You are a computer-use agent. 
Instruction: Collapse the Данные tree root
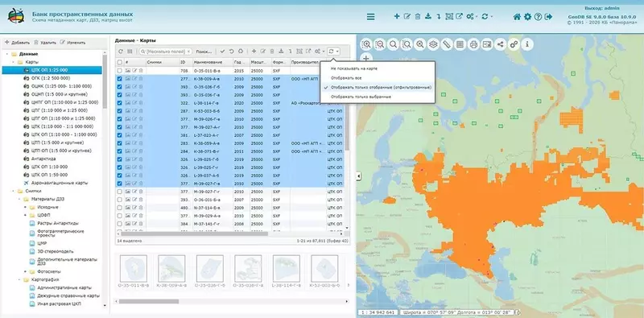(x=7, y=54)
